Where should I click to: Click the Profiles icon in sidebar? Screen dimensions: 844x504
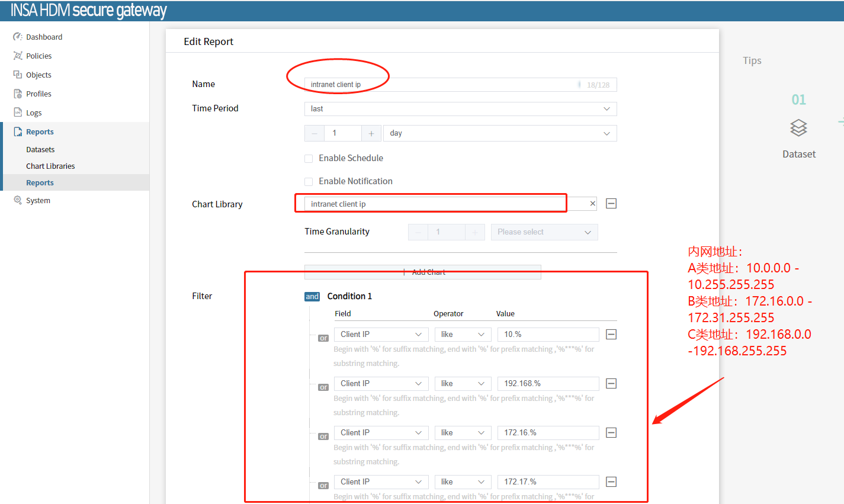coord(18,94)
